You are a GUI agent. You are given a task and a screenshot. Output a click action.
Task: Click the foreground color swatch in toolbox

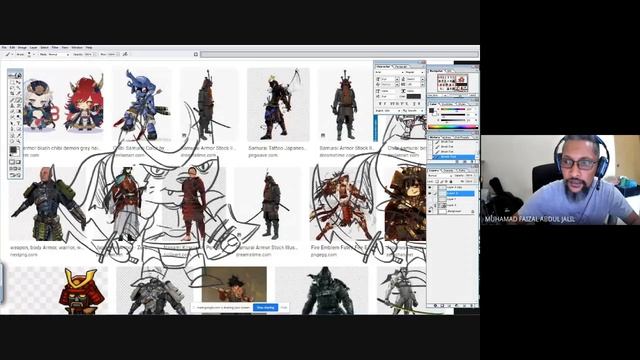pyautogui.click(x=13, y=149)
